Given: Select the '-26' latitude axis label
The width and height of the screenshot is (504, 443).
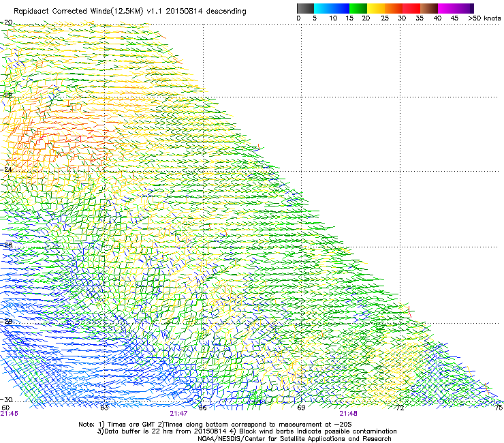Looking at the screenshot, I should click(6, 245).
